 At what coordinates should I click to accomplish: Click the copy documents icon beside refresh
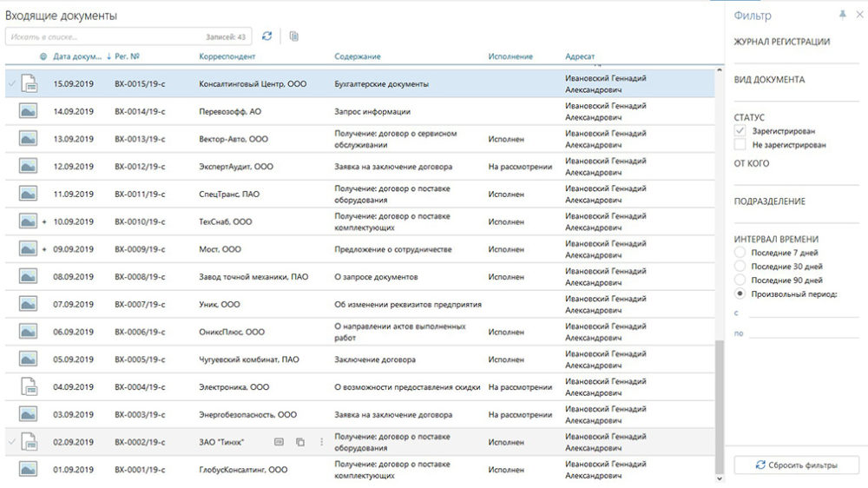(294, 36)
